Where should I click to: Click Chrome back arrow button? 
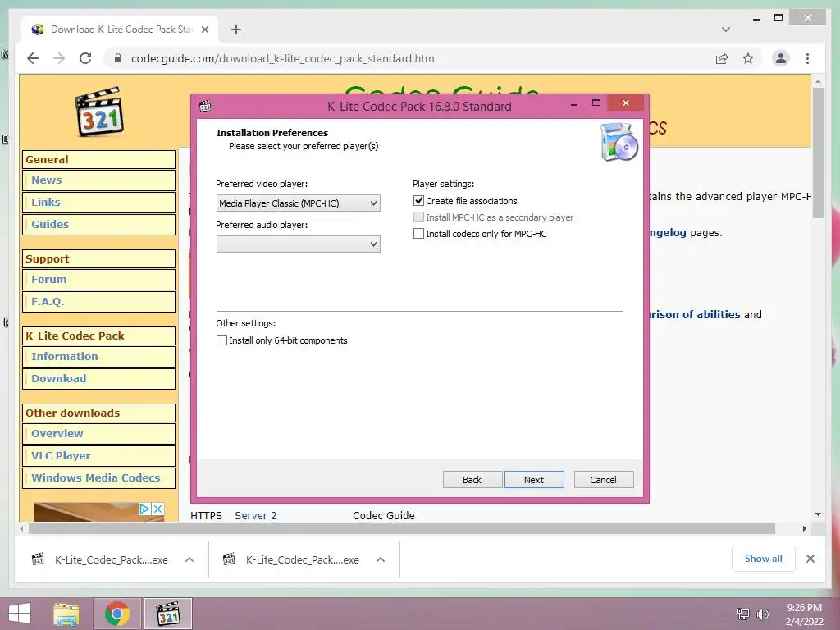[33, 58]
